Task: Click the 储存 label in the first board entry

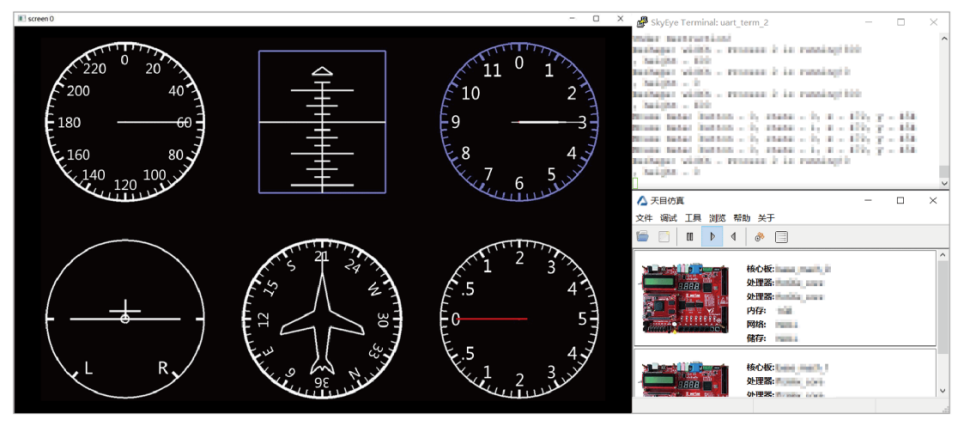Action: point(756,338)
